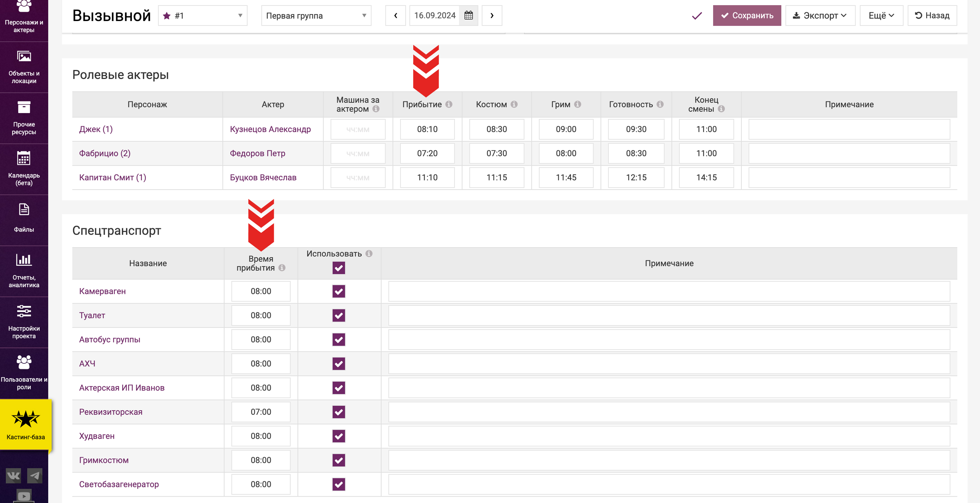Open the calendar date picker icon
The image size is (980, 503).
click(468, 15)
